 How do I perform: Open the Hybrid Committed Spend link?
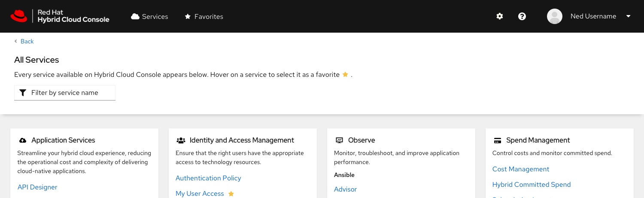(x=532, y=185)
